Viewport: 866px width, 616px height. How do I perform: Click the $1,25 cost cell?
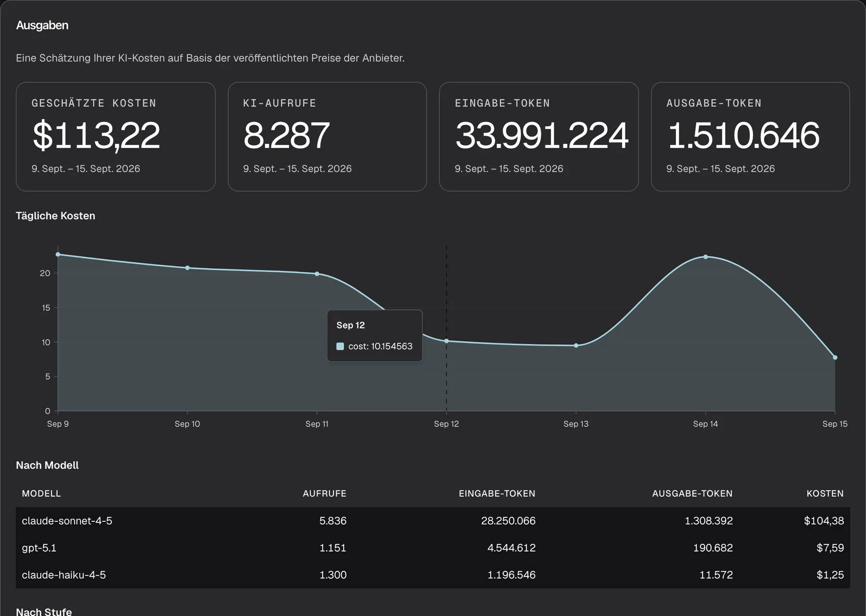(x=830, y=575)
